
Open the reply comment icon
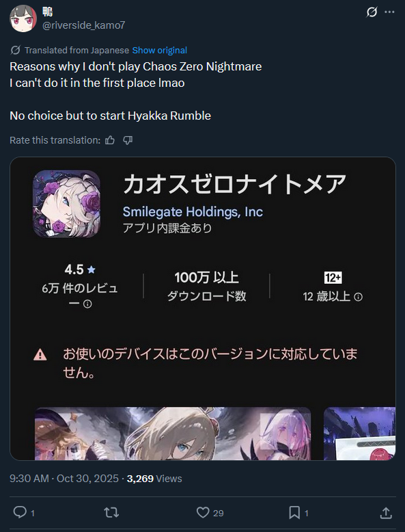pyautogui.click(x=20, y=512)
